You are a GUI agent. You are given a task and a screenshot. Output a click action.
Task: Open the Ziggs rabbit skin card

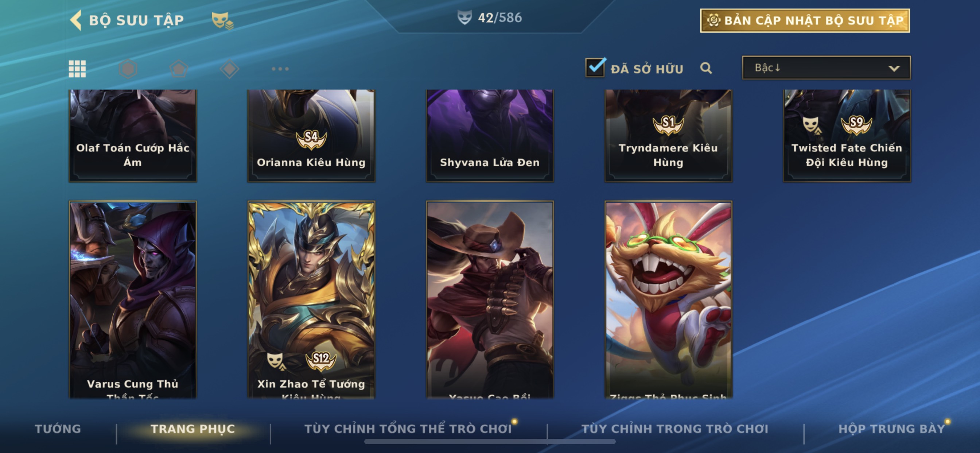(x=668, y=299)
